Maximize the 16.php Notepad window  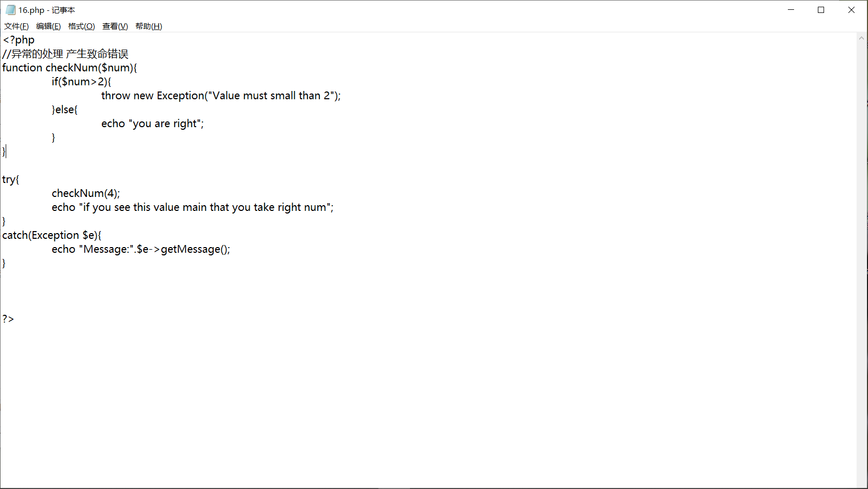[x=821, y=10]
